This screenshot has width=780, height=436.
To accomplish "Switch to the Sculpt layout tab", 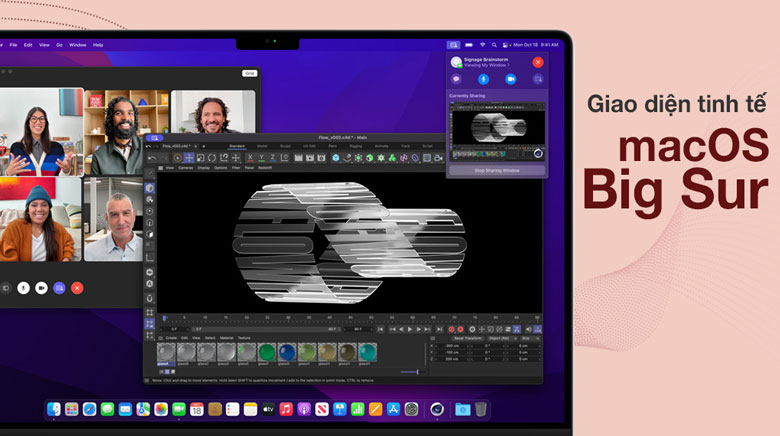I will pos(286,146).
